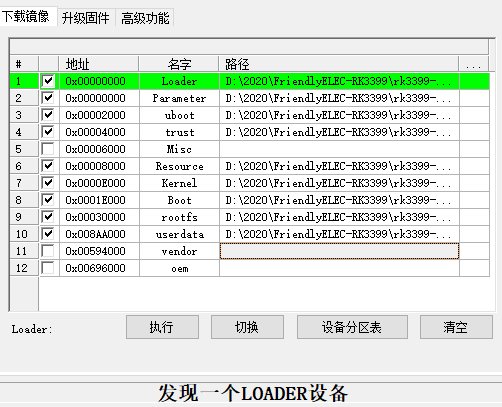Click address 0x00006000 in Misc row
Image resolution: width=502 pixels, height=407 pixels.
tap(99, 149)
